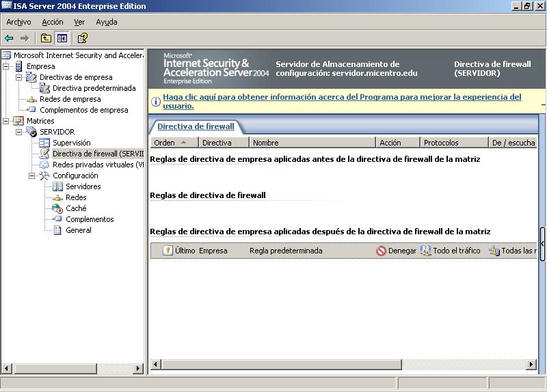
Task: Click the info icon in yellow banner
Action: click(156, 102)
